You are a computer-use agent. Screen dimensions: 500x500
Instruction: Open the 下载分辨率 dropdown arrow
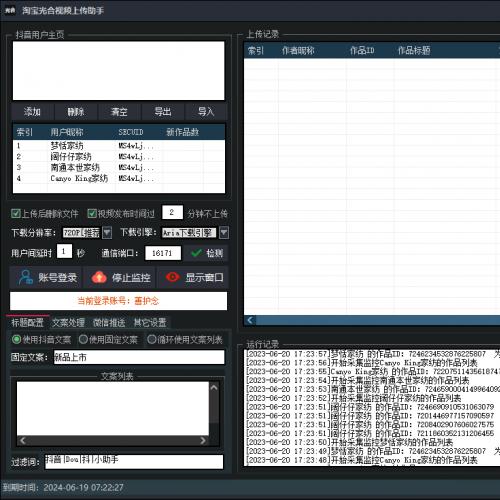tap(107, 232)
